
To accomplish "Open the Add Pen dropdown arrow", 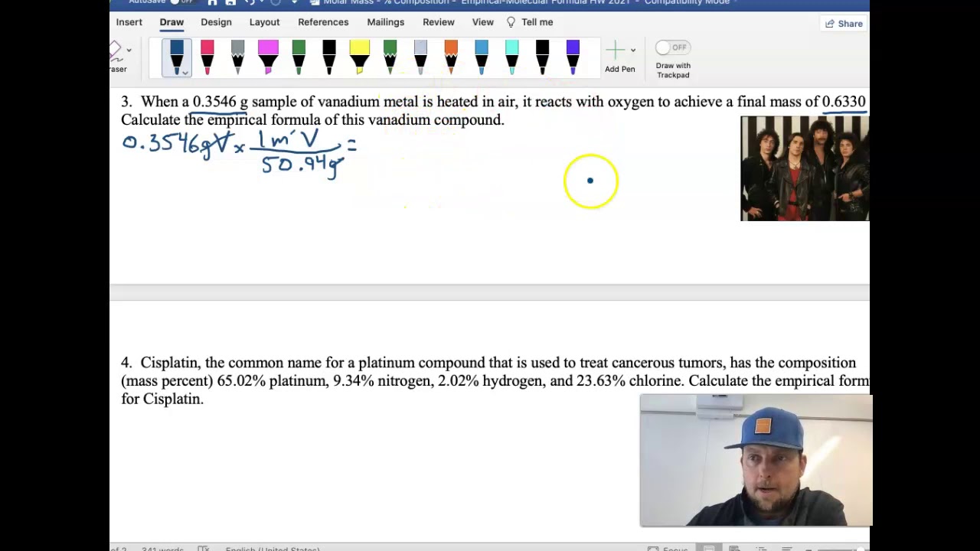I will click(632, 51).
